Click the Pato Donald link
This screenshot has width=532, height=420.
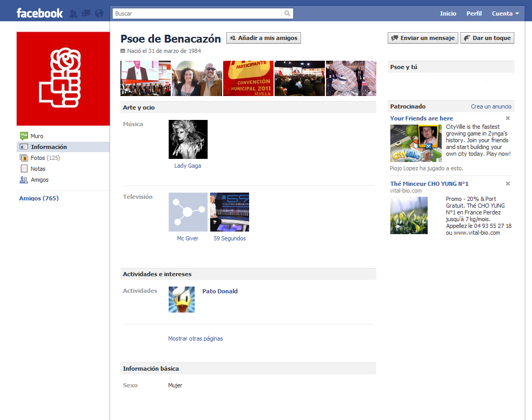(x=220, y=291)
